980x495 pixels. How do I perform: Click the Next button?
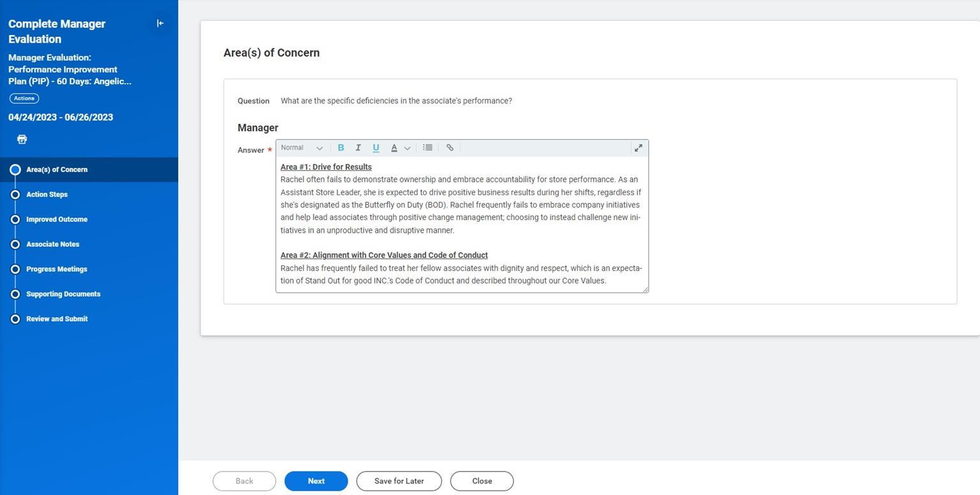[316, 481]
